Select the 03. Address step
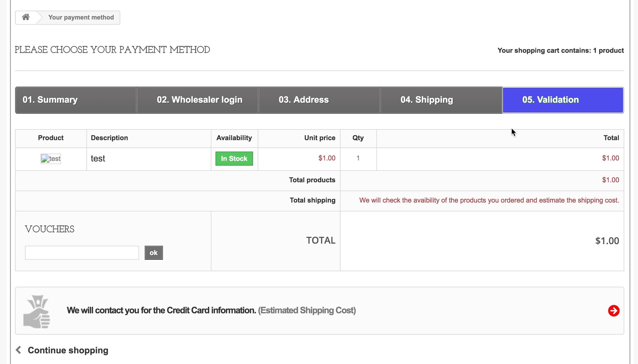 pyautogui.click(x=303, y=100)
